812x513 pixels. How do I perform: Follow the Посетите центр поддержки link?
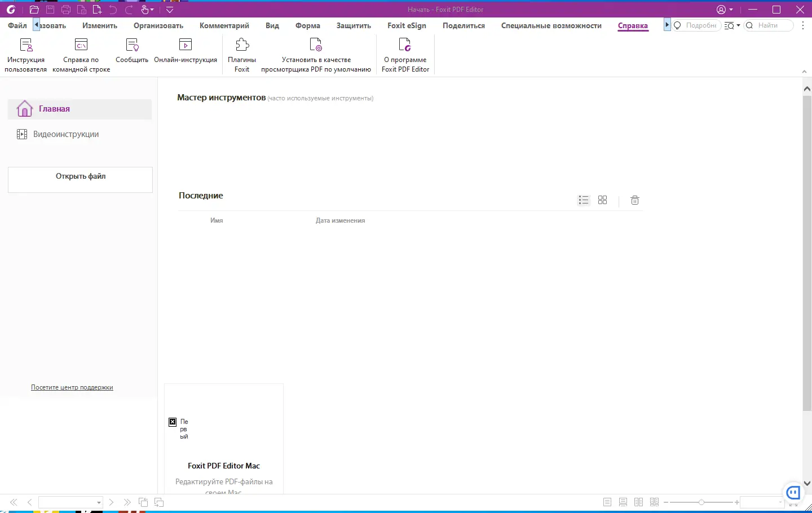point(72,388)
